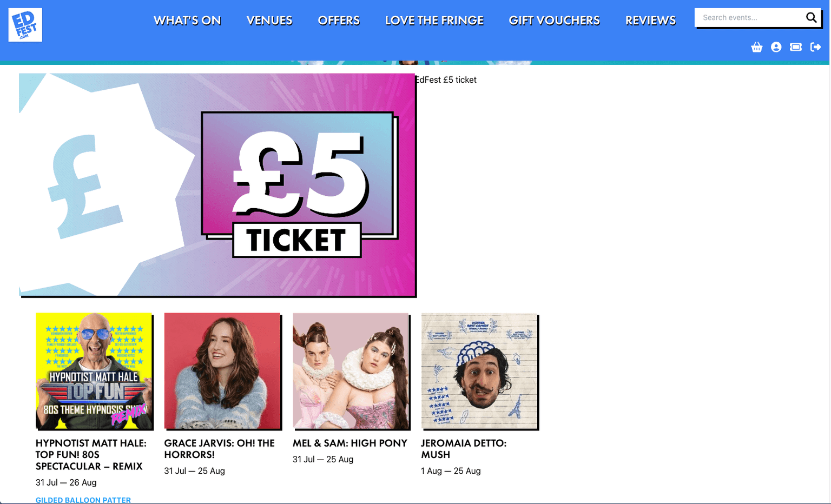Open the Offers menu item
This screenshot has width=831, height=504.
point(339,21)
